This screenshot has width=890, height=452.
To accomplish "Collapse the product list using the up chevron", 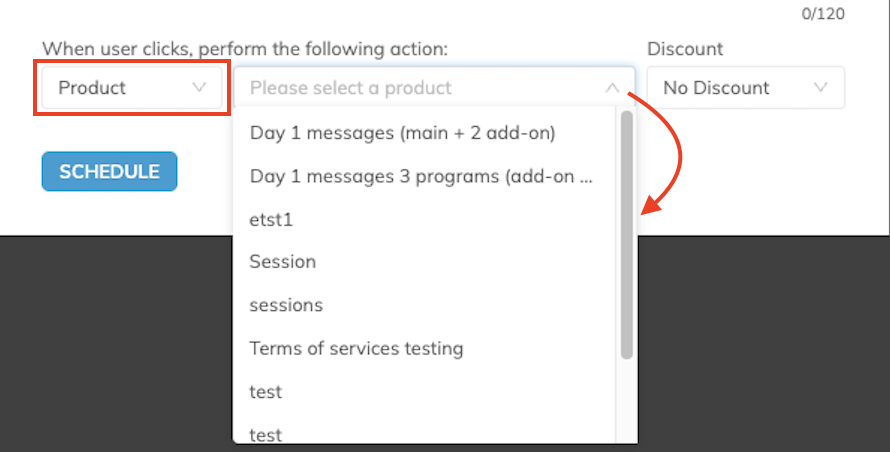I will coord(612,88).
